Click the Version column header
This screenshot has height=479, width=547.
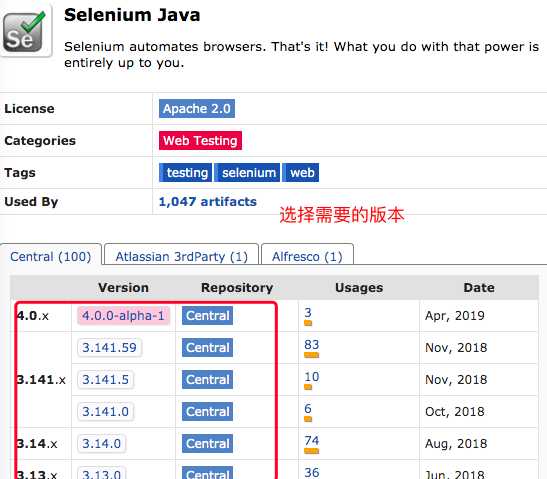pos(123,288)
